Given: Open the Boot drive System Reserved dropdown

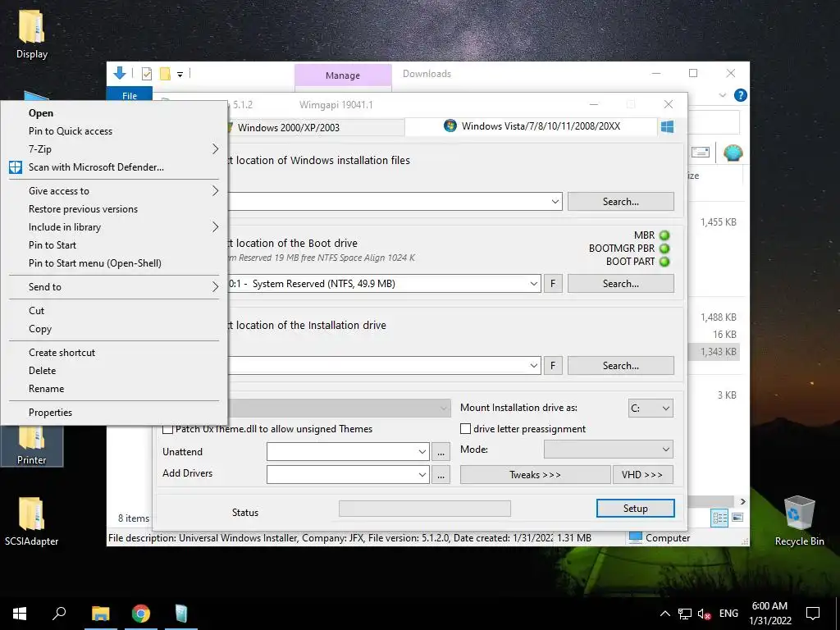Looking at the screenshot, I should pos(533,283).
